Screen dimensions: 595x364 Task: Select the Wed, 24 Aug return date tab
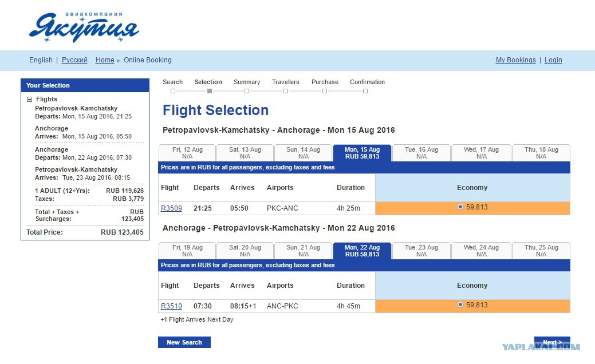pyautogui.click(x=481, y=251)
